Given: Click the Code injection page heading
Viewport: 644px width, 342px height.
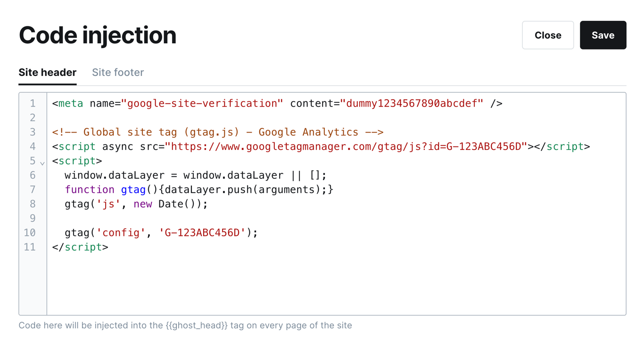Looking at the screenshot, I should 97,35.
